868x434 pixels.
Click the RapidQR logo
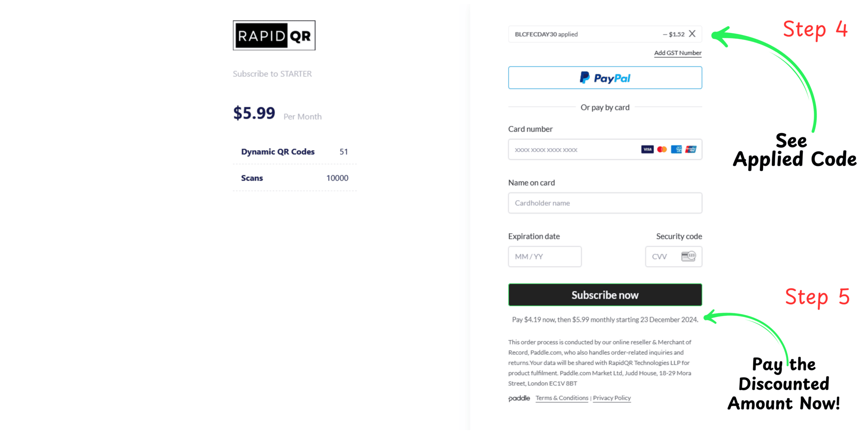click(274, 35)
